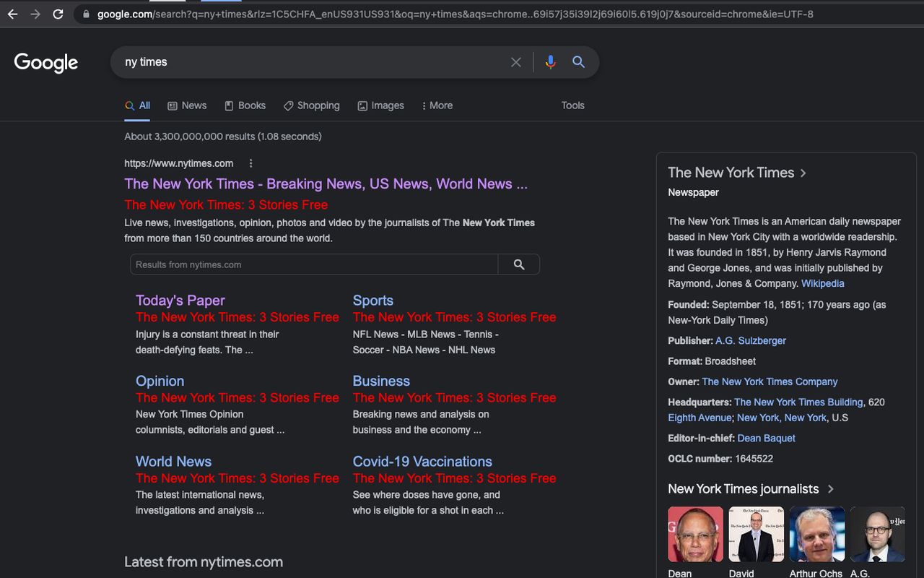The width and height of the screenshot is (924, 578).
Task: Click The New York Times knowledge panel title
Action: click(x=731, y=173)
